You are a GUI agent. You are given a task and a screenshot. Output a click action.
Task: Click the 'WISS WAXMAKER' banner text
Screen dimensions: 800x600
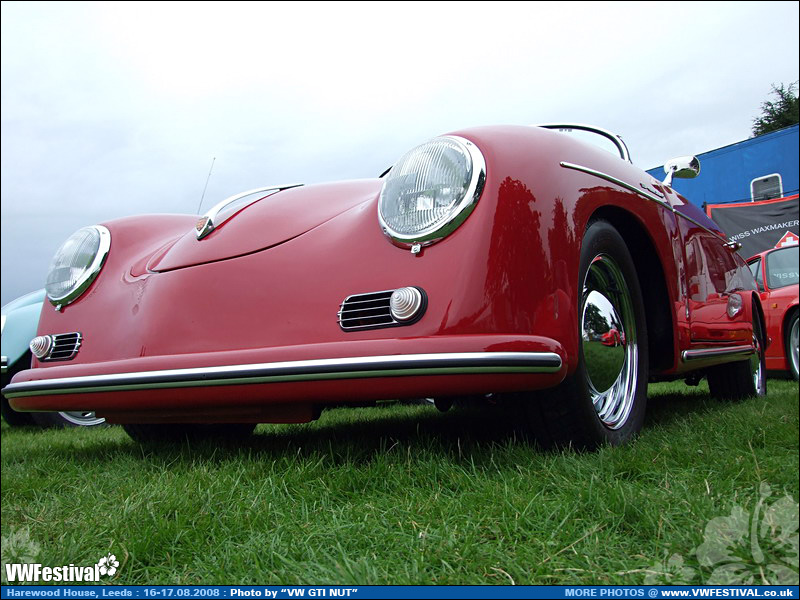(763, 231)
